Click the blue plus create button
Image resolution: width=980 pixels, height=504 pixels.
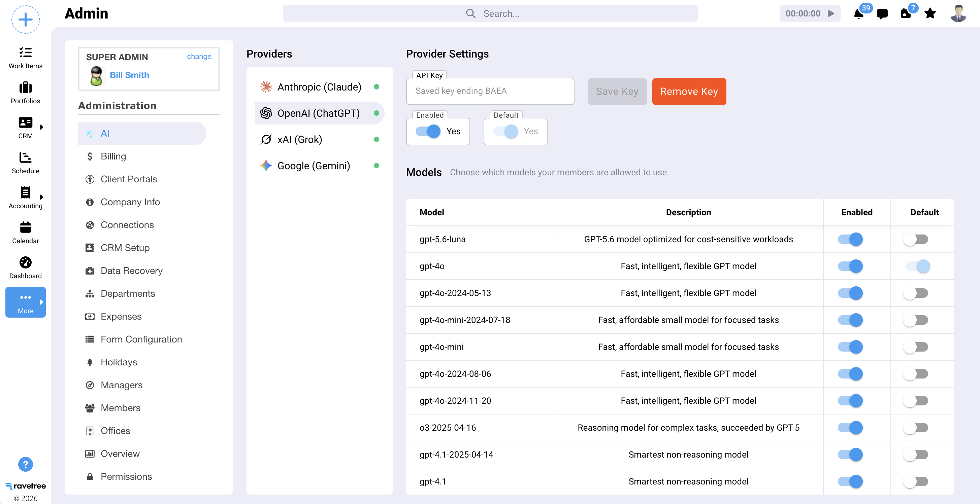pos(26,20)
